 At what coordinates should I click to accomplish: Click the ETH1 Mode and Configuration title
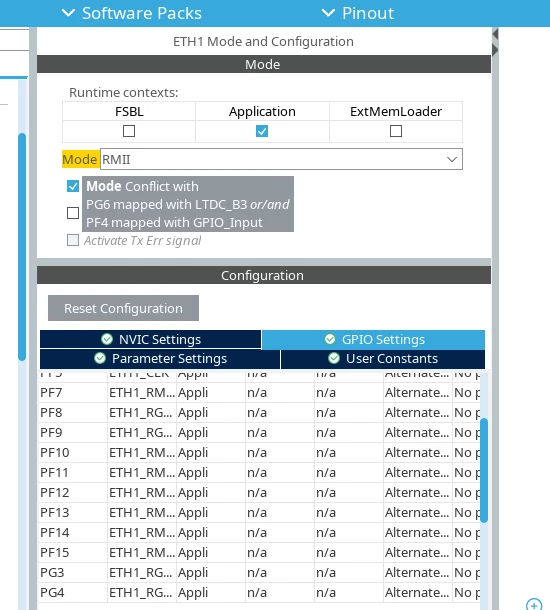pos(263,41)
